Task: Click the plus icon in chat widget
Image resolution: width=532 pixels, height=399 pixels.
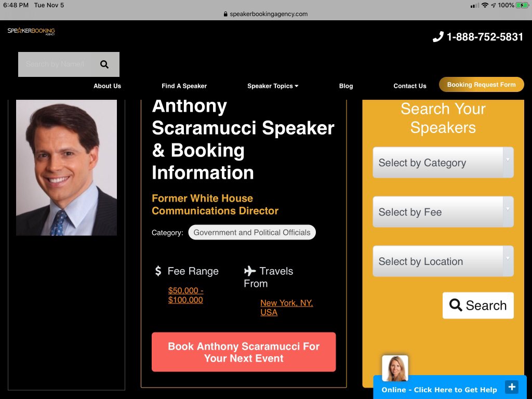Action: click(512, 387)
